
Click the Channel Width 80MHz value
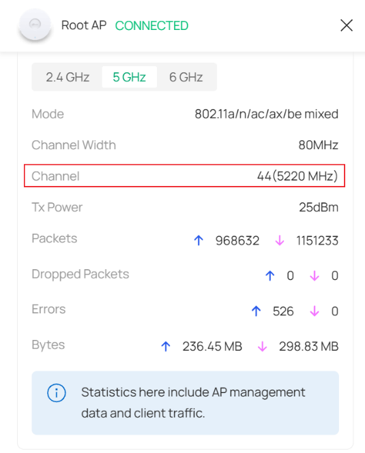pyautogui.click(x=318, y=145)
